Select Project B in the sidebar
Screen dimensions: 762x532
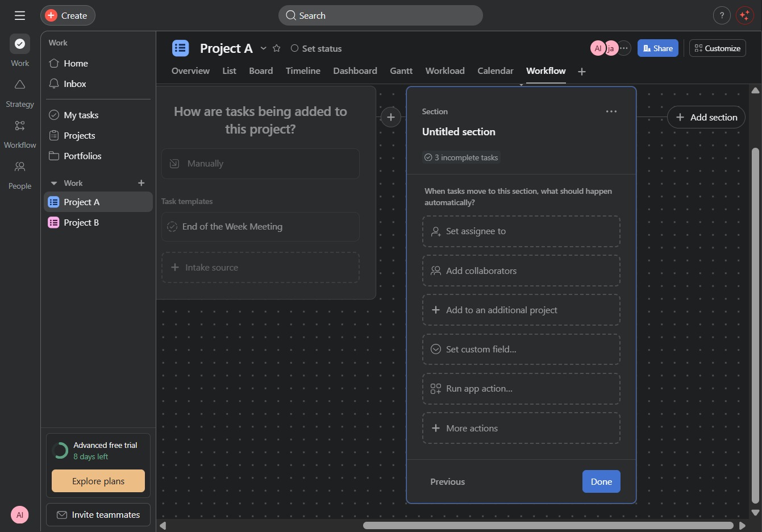pyautogui.click(x=98, y=223)
